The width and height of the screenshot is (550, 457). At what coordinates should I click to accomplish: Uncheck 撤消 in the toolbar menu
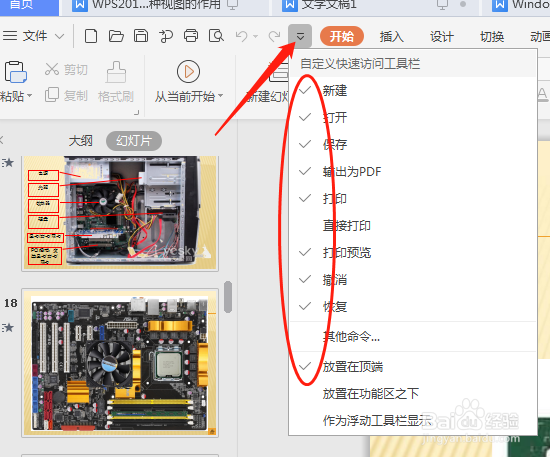(413, 280)
